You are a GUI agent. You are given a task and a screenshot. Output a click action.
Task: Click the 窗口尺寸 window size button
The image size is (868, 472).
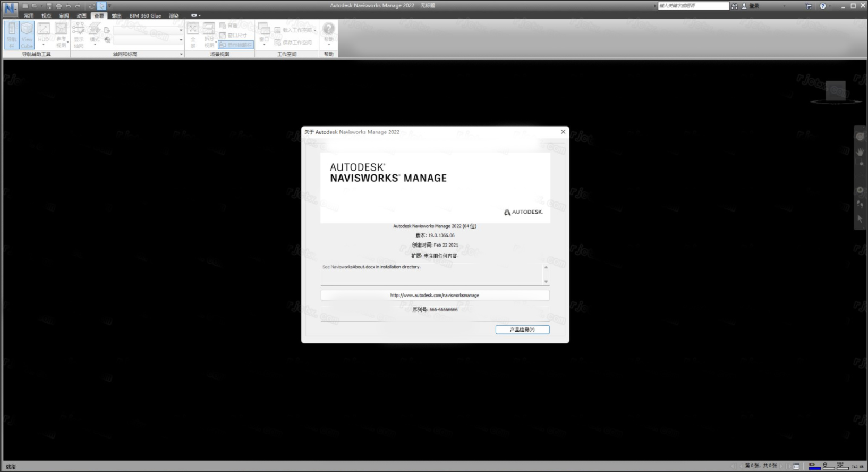point(233,35)
